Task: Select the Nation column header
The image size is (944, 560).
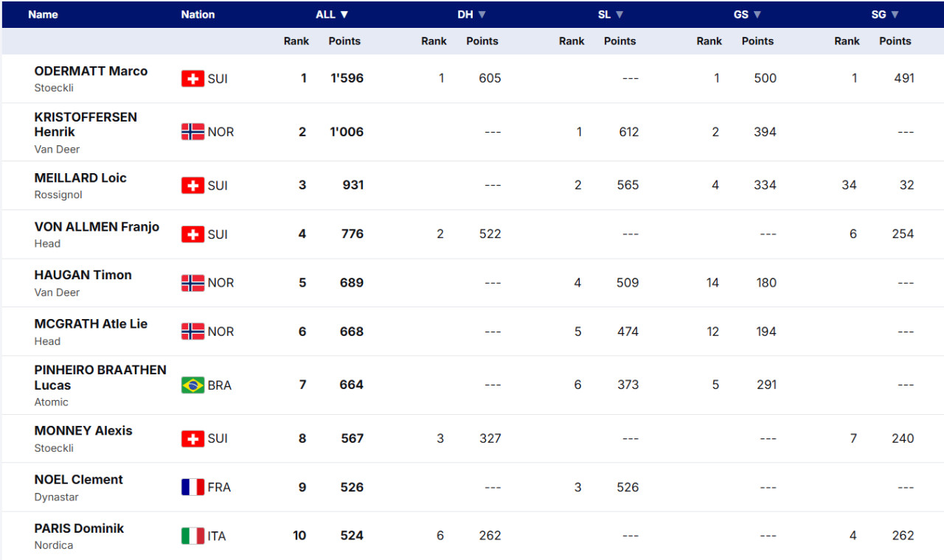Action: click(x=198, y=15)
